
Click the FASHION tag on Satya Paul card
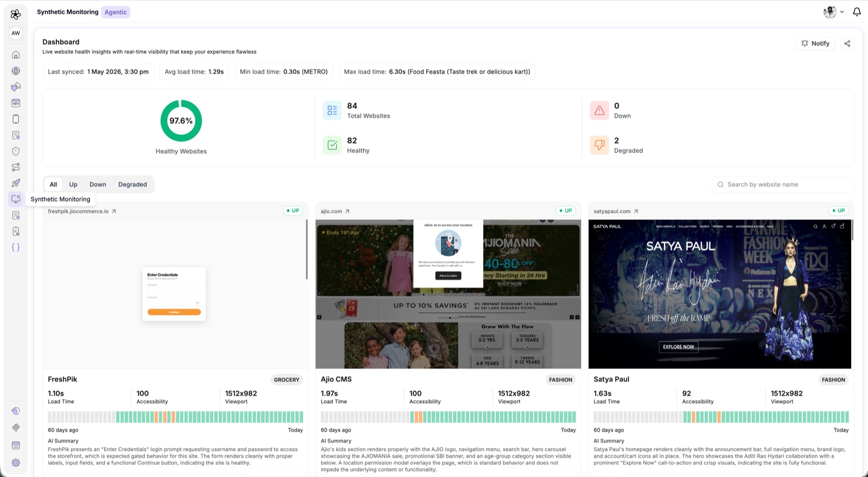click(833, 380)
